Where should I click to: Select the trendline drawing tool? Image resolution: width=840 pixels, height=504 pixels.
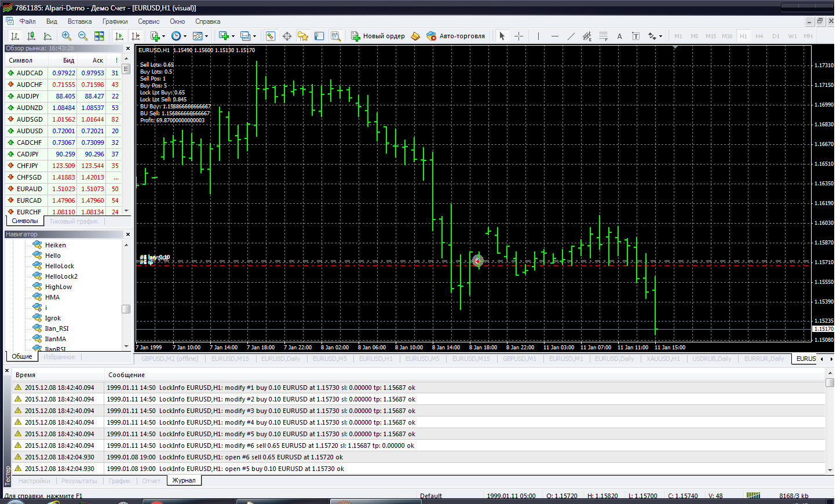pos(571,36)
